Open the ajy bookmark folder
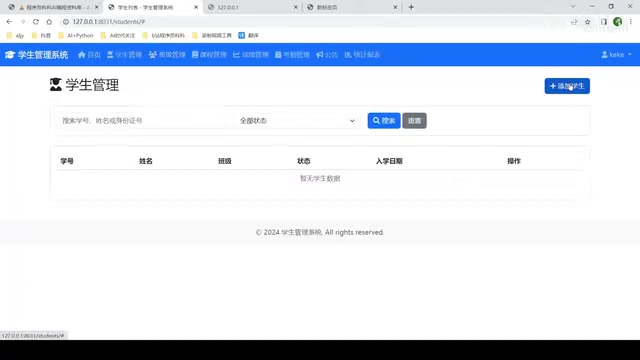Viewport: 640px width, 360px height. [16, 36]
